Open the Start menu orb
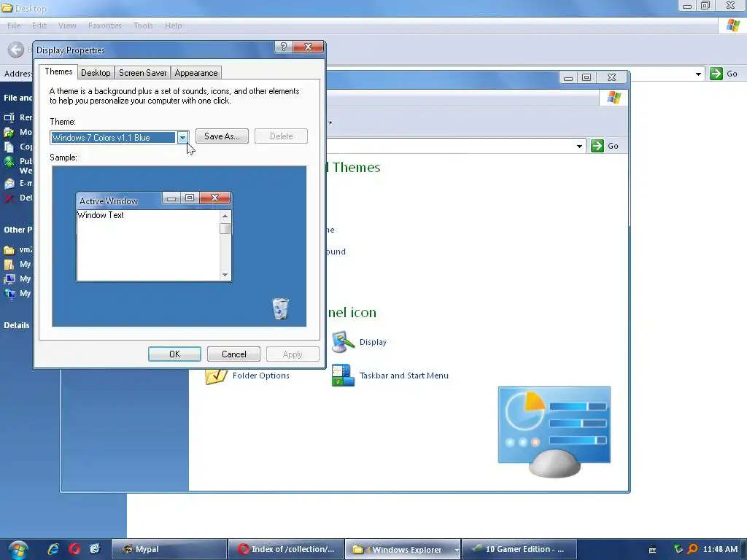Image resolution: width=747 pixels, height=560 pixels. pos(18,550)
